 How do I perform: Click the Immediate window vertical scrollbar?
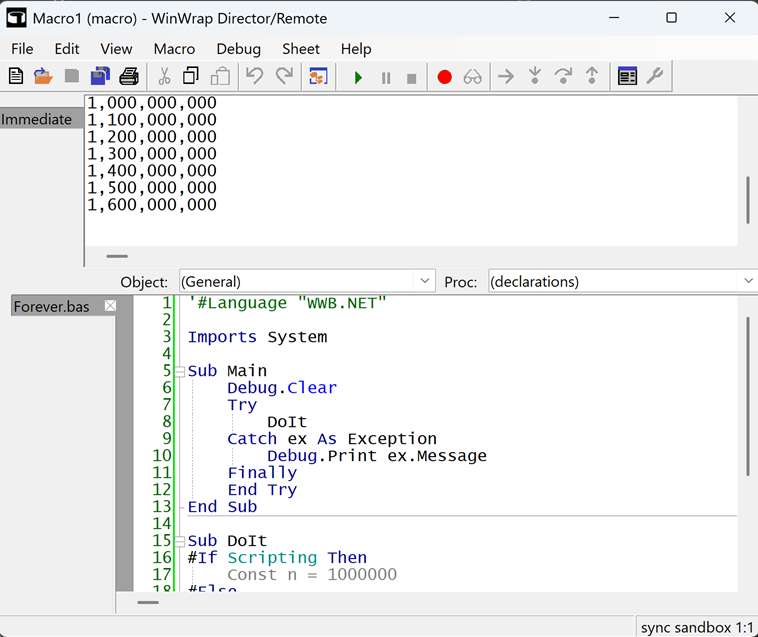(x=748, y=200)
